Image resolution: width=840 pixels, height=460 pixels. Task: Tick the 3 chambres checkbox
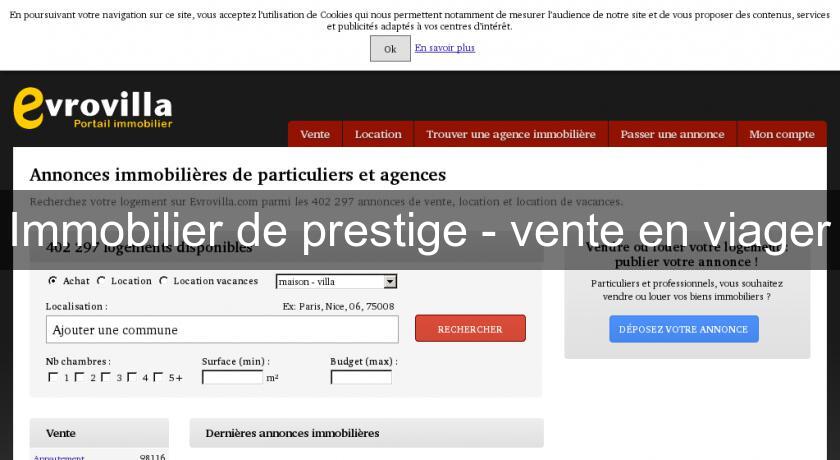[105, 378]
